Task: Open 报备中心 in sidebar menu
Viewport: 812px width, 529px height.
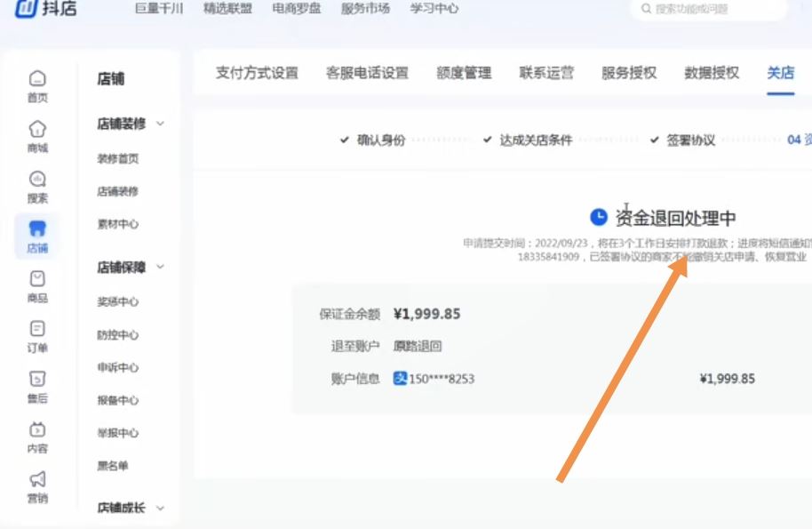Action: click(x=117, y=400)
